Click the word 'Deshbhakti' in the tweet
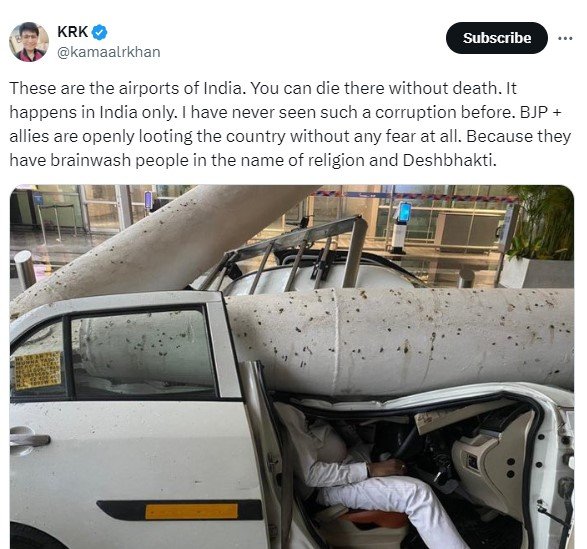 447,160
